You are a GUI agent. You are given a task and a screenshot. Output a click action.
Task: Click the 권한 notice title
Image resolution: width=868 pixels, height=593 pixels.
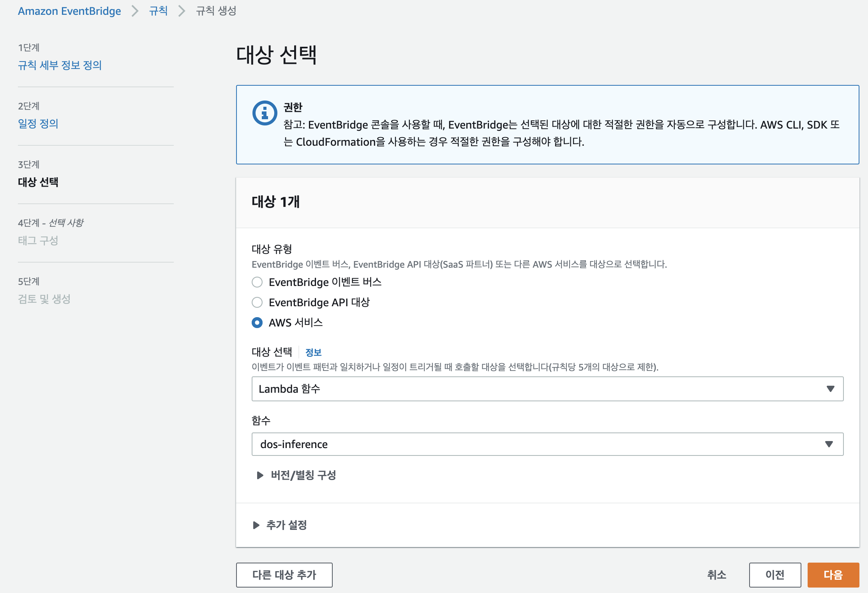click(293, 107)
